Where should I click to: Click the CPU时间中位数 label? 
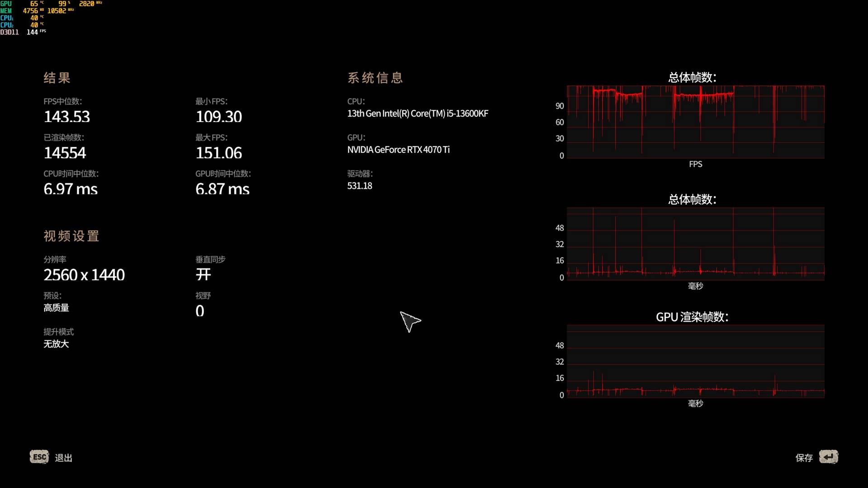pyautogui.click(x=71, y=174)
